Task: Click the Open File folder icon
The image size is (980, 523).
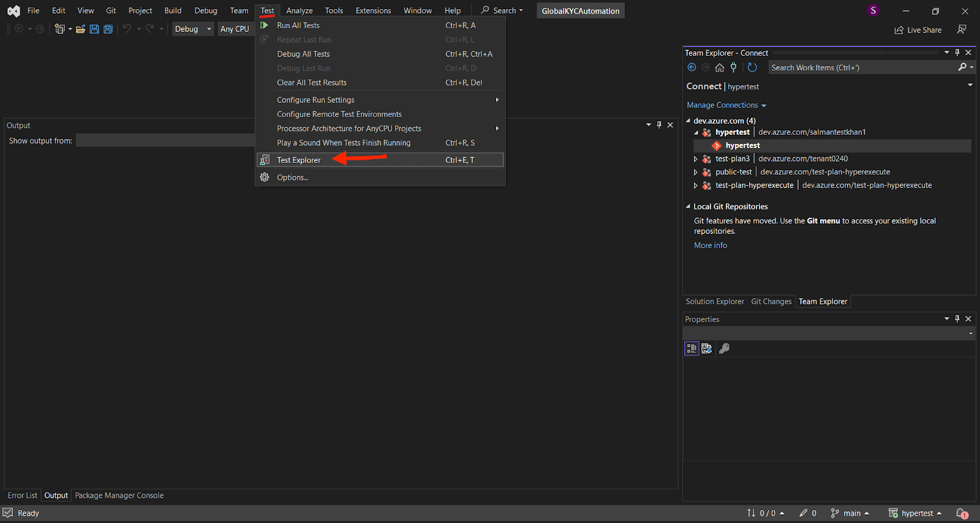Action: point(80,29)
